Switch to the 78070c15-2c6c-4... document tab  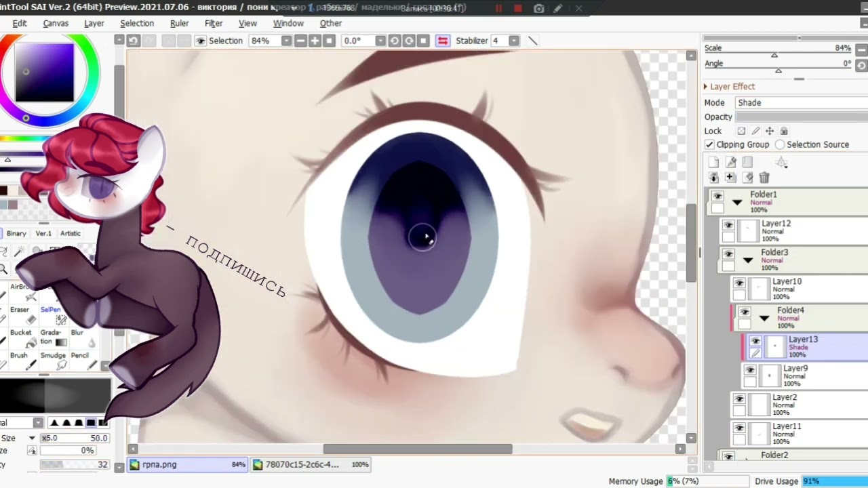pos(311,464)
